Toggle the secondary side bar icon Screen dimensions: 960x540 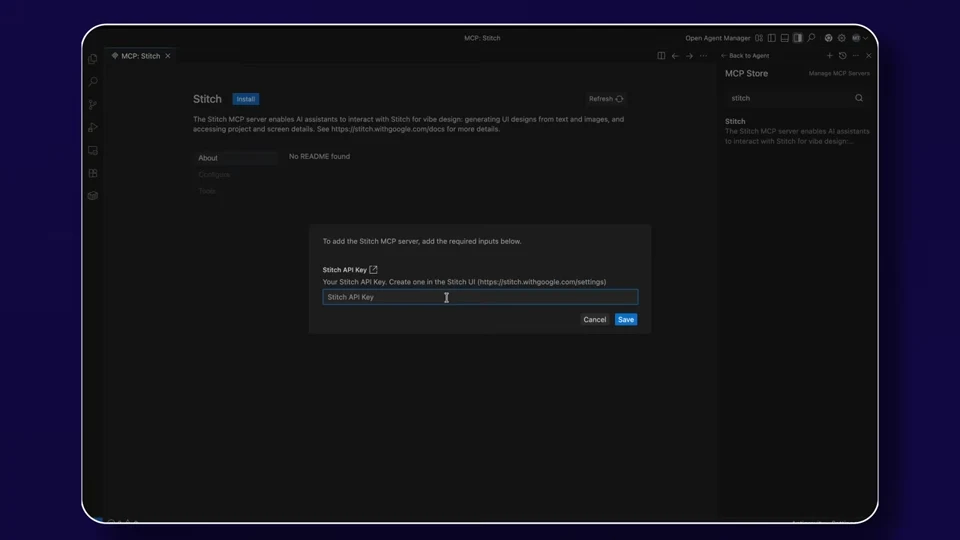(x=797, y=38)
